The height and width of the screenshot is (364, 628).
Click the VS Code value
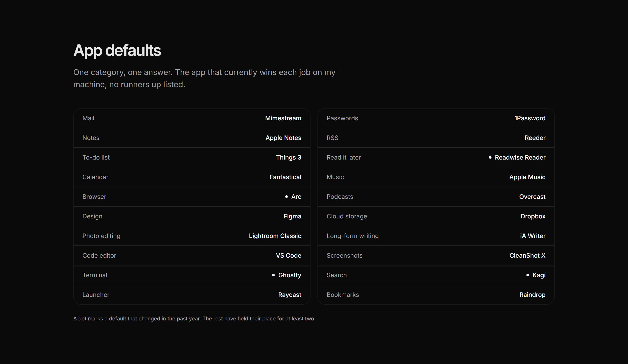(288, 255)
